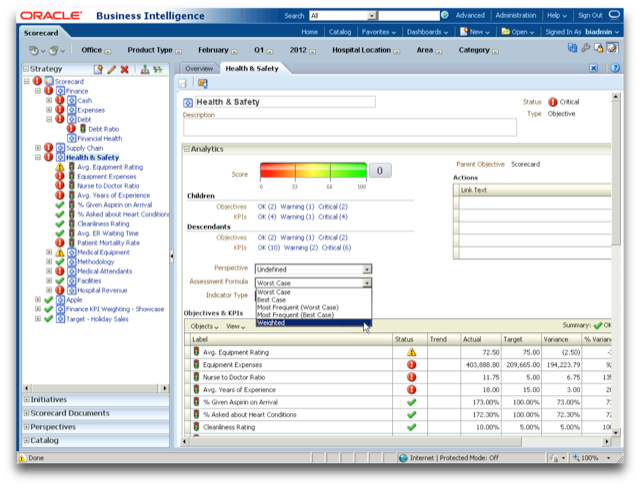Image resolution: width=640 pixels, height=487 pixels.
Task: Click the search go button icon
Action: tap(446, 16)
